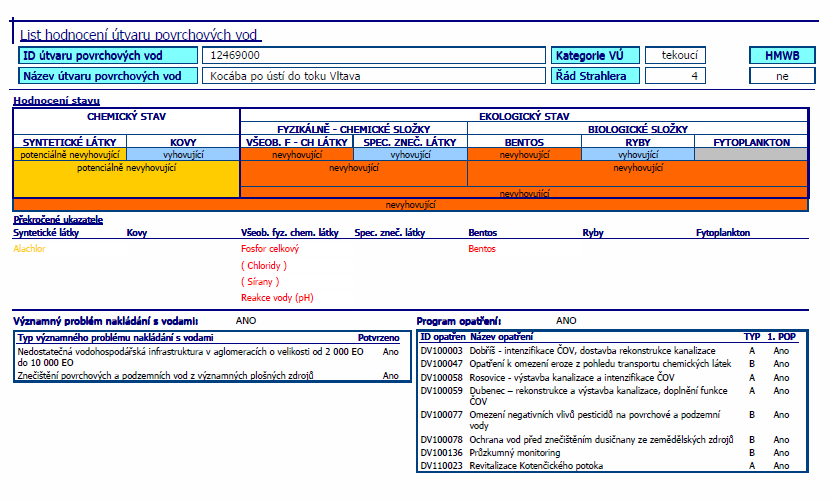The width and height of the screenshot is (830, 501).
Task: Click the 'HMWB' header label
Action: pyautogui.click(x=782, y=55)
